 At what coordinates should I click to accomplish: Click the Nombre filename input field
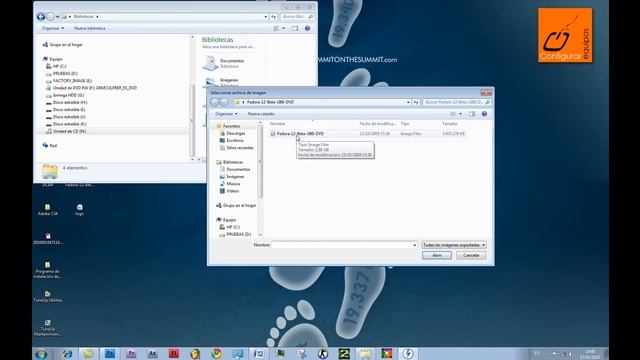[342, 245]
